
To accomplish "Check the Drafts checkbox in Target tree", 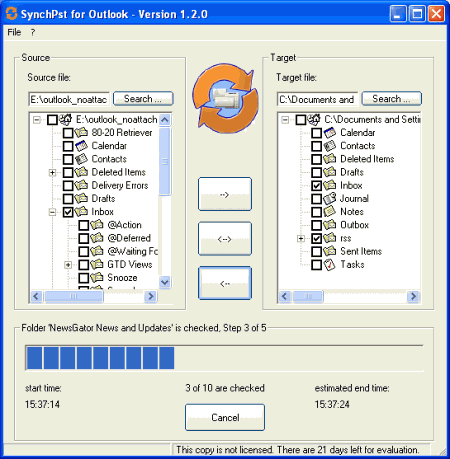I will click(317, 172).
